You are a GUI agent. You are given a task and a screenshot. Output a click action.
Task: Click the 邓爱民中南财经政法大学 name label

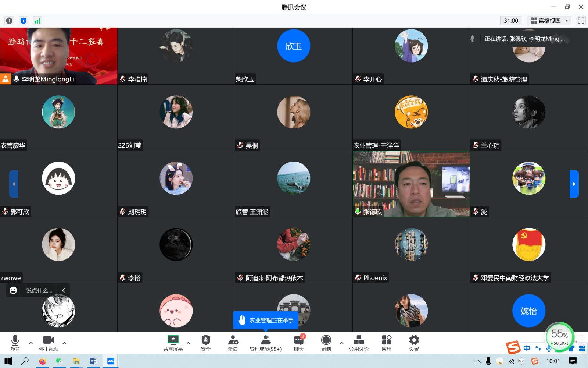tap(515, 278)
